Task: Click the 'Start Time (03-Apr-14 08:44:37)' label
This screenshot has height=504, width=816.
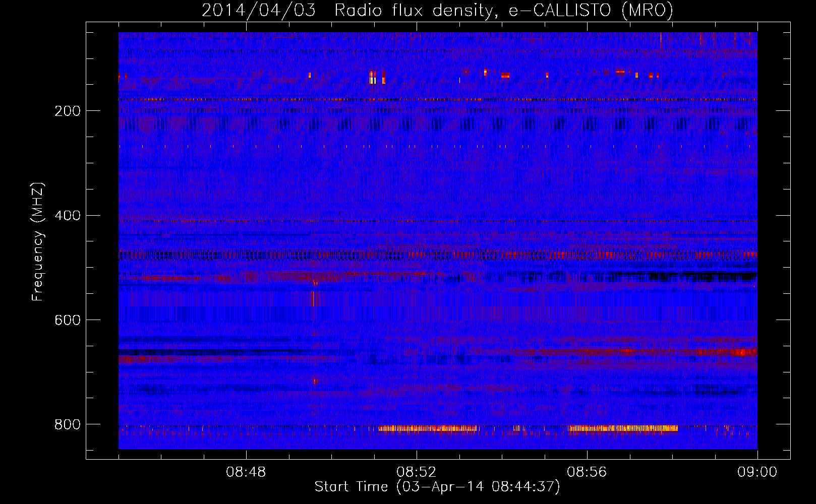Action: tap(437, 487)
